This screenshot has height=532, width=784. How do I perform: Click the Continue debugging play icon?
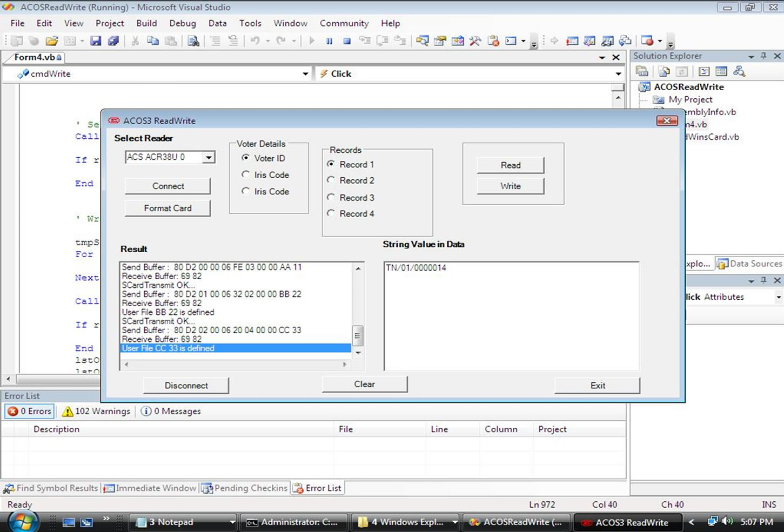click(312, 41)
